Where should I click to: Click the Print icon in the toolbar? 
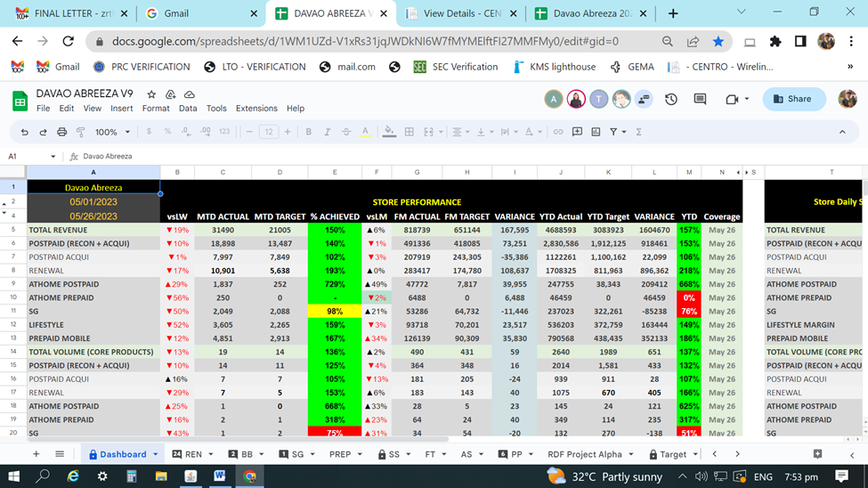pos(61,132)
